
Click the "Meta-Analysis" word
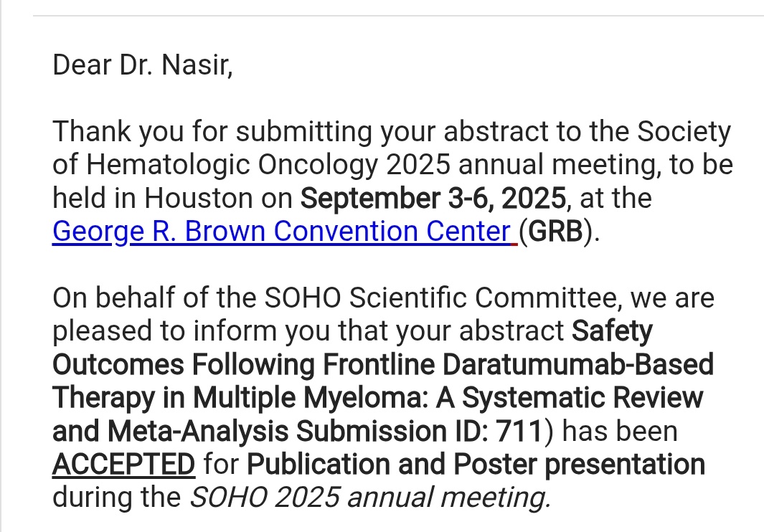click(x=198, y=431)
